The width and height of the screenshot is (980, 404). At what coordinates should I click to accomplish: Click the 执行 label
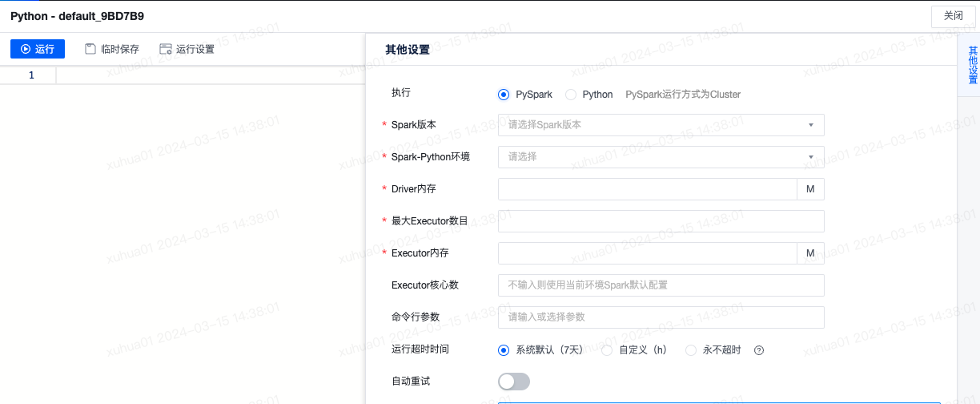click(x=401, y=93)
